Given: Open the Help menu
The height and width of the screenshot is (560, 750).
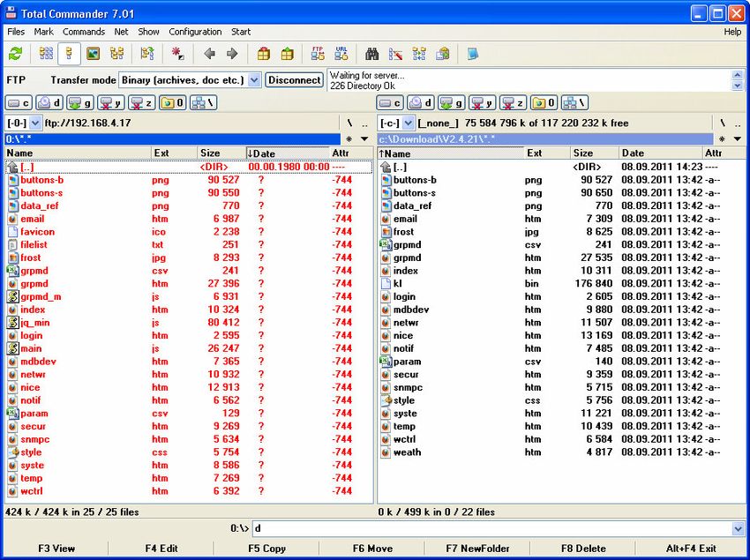Looking at the screenshot, I should pos(732,32).
